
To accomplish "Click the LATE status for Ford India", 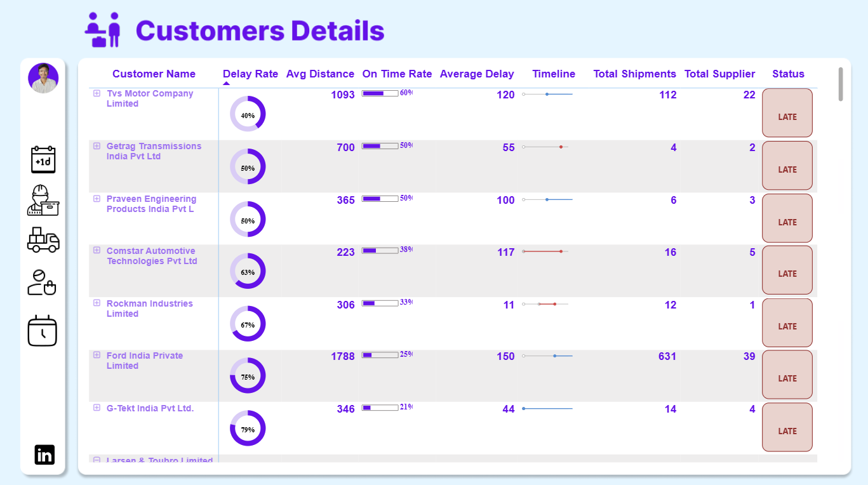I will tap(787, 375).
